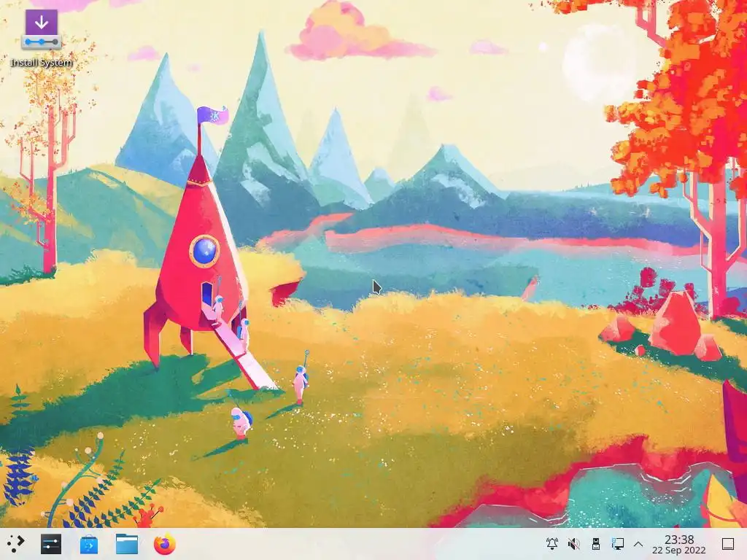This screenshot has width=747, height=560.
Task: Open the network connections tray icon
Action: point(617,543)
